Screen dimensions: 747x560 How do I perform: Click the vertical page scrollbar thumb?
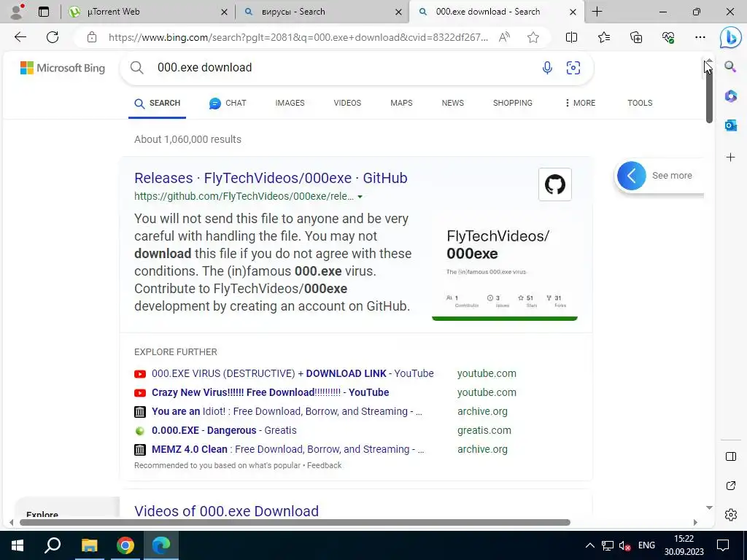click(709, 96)
